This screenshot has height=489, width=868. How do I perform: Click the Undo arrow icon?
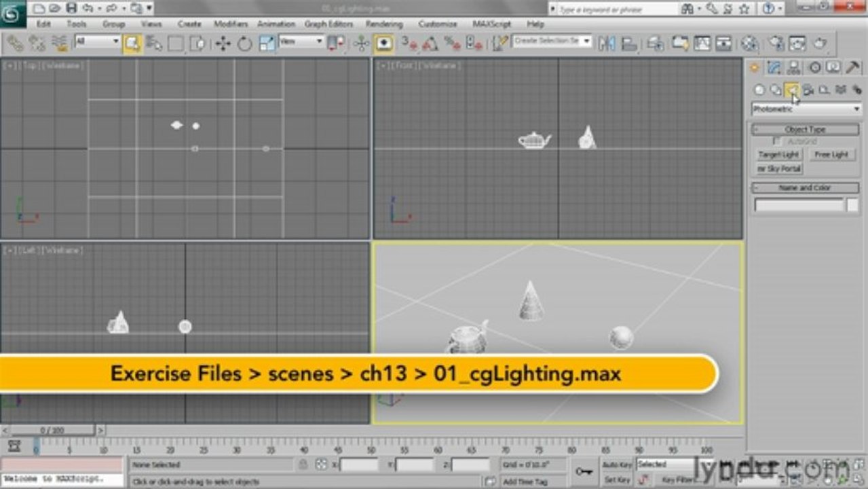click(x=86, y=9)
